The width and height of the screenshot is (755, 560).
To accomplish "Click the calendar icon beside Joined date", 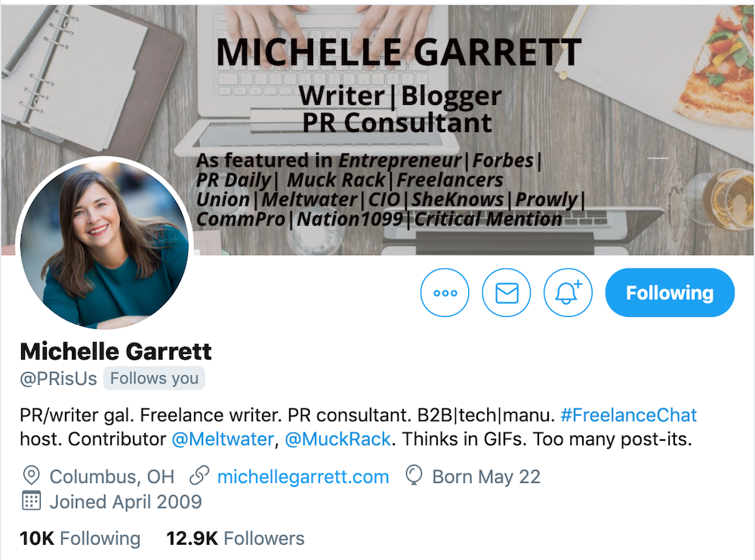I will pyautogui.click(x=31, y=501).
